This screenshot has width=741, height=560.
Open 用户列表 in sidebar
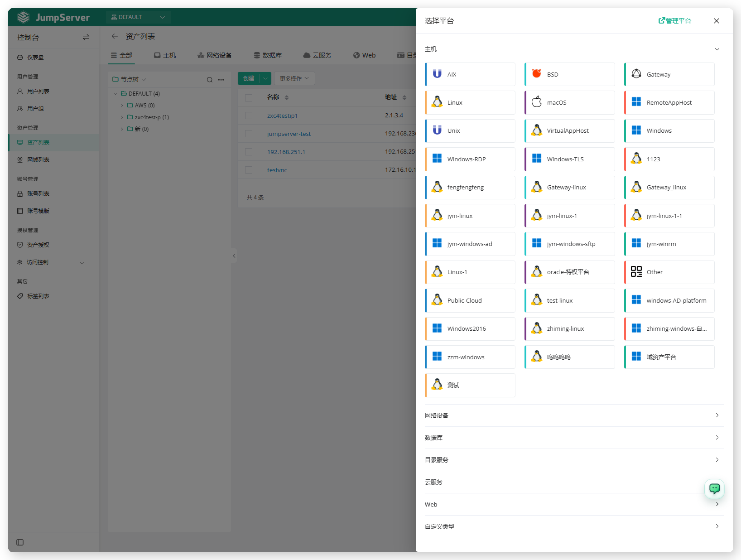[53, 92]
